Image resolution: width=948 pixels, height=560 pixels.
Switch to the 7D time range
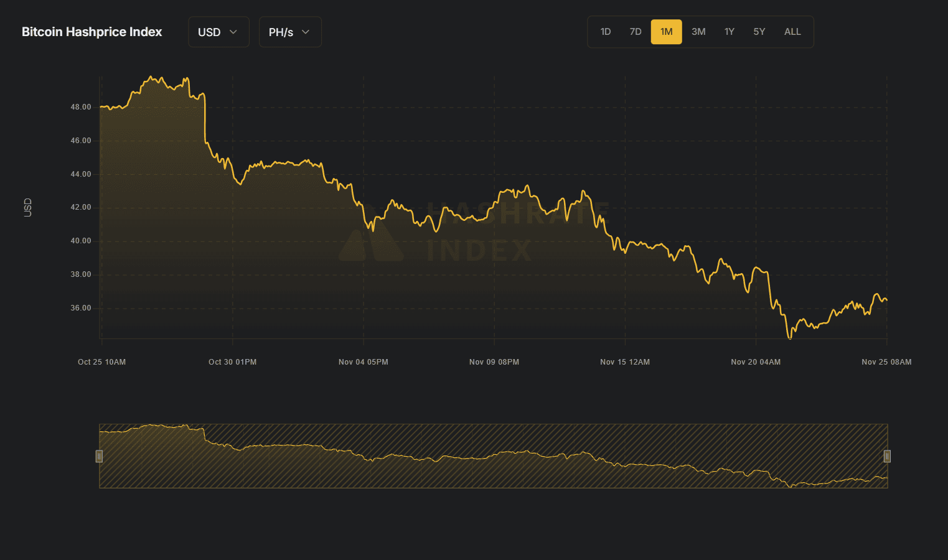coord(635,32)
